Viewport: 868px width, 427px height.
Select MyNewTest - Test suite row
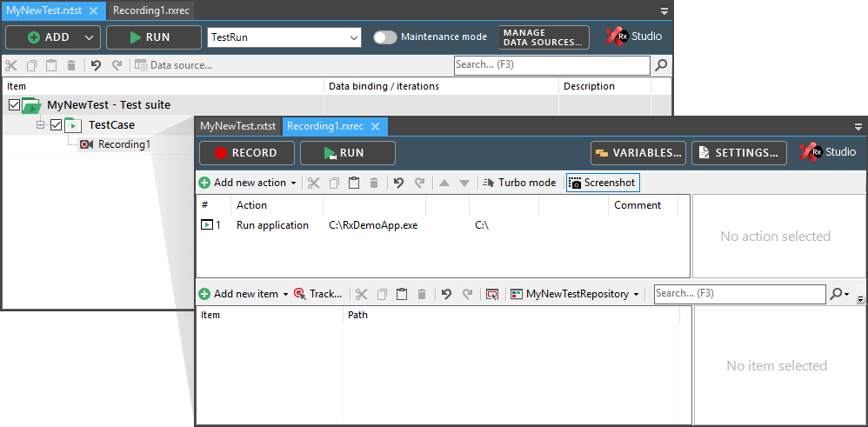(337, 104)
